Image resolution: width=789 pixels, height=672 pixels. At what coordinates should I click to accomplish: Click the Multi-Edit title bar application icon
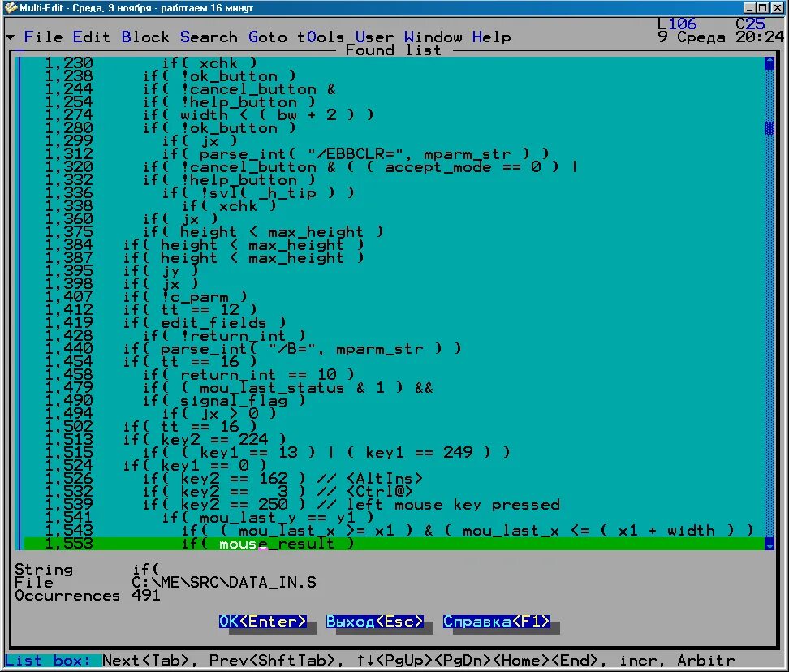(x=10, y=7)
